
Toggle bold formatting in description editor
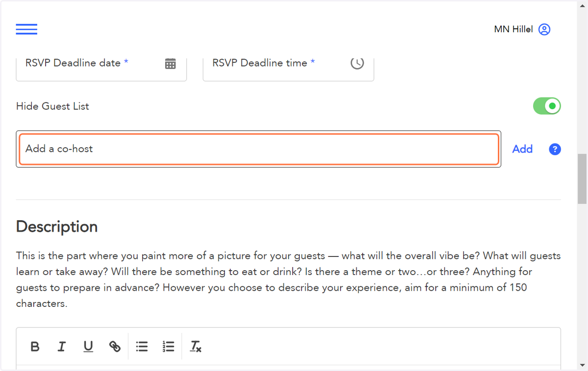(35, 347)
